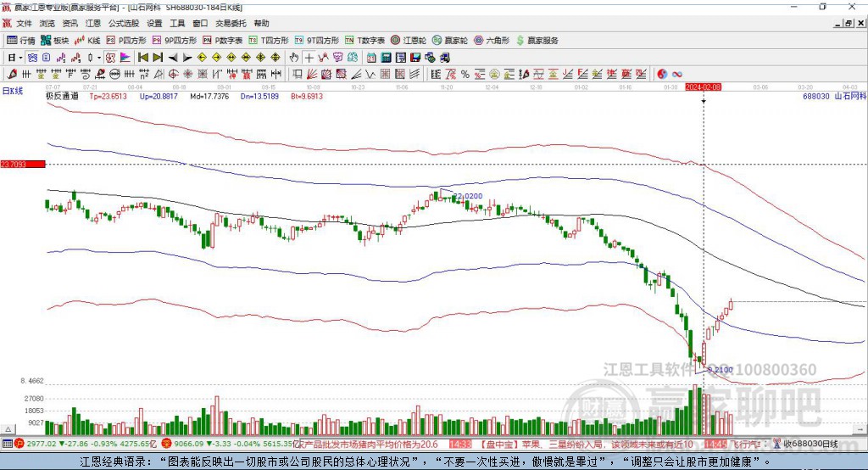868x470 pixels.
Task: Step chart right with black right arrow
Action: 187,58
